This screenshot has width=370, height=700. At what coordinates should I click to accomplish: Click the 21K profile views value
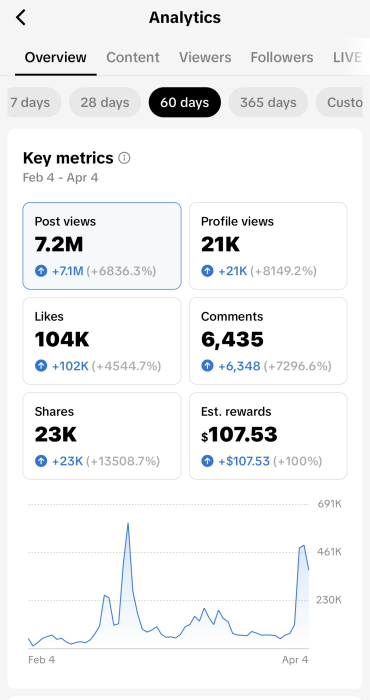[220, 245]
